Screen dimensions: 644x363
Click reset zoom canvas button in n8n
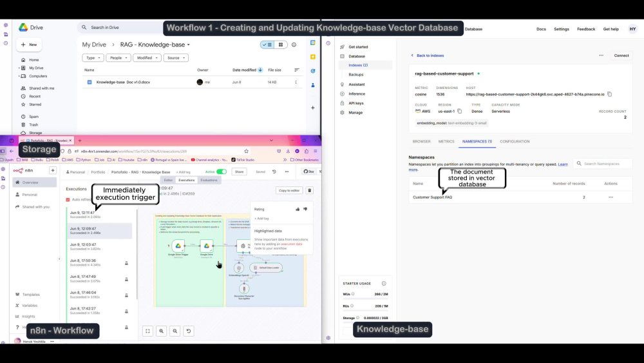pyautogui.click(x=189, y=331)
